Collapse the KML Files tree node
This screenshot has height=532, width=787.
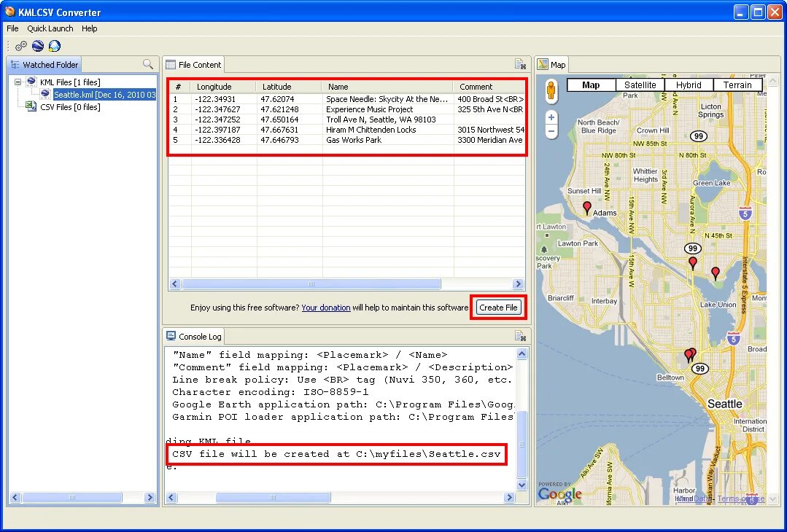coord(18,82)
